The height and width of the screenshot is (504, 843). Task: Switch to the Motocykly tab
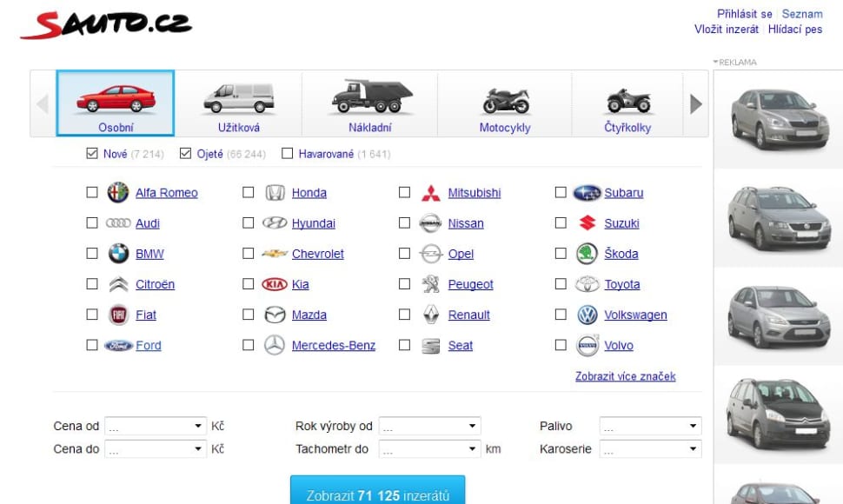505,103
